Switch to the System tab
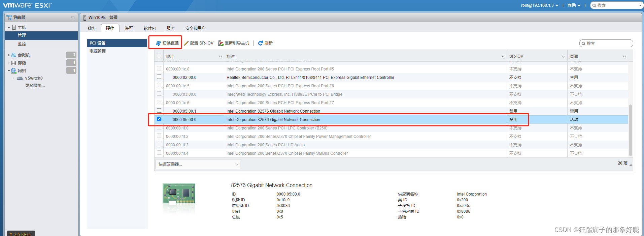Screen dimensions: 644x236 pyautogui.click(x=91, y=28)
